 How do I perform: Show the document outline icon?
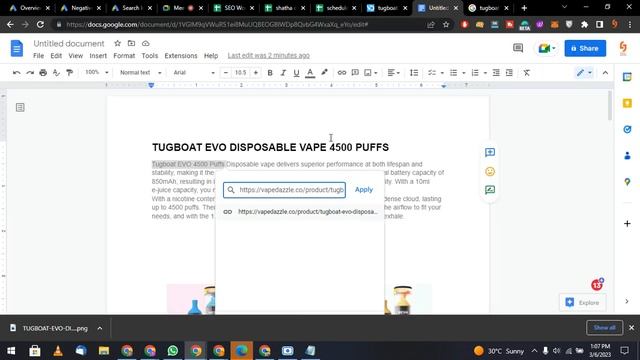[x=20, y=107]
